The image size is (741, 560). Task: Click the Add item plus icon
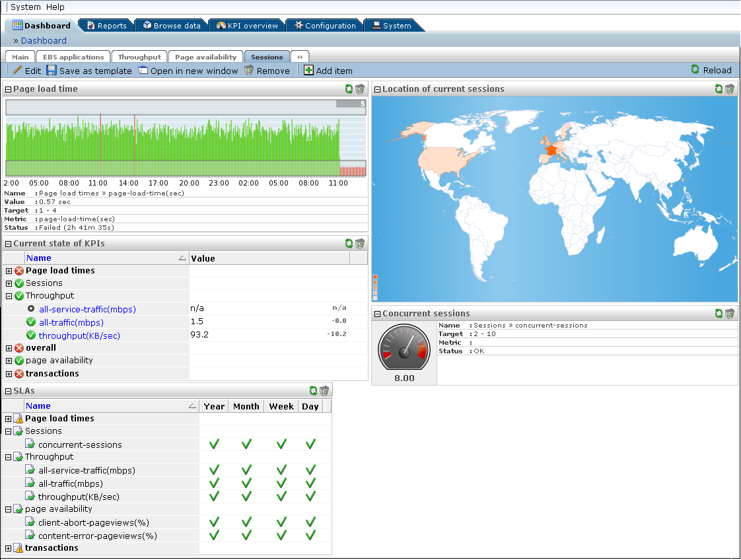308,71
